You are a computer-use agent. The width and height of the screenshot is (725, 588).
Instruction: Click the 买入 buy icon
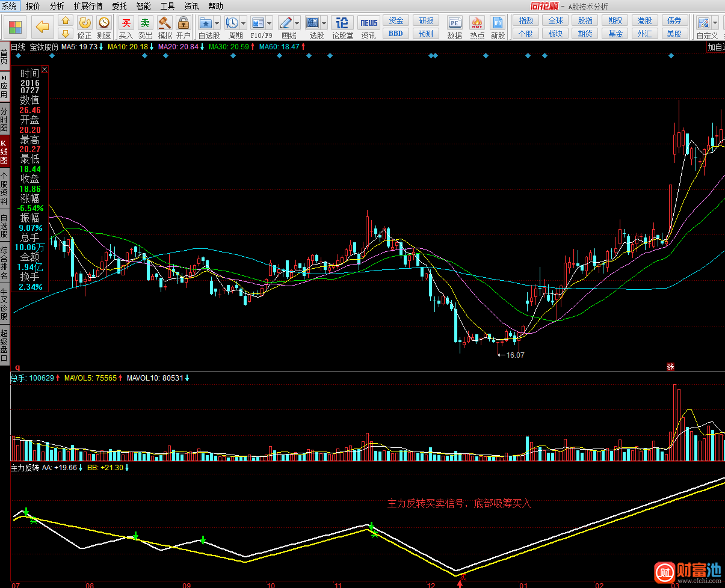(x=126, y=23)
